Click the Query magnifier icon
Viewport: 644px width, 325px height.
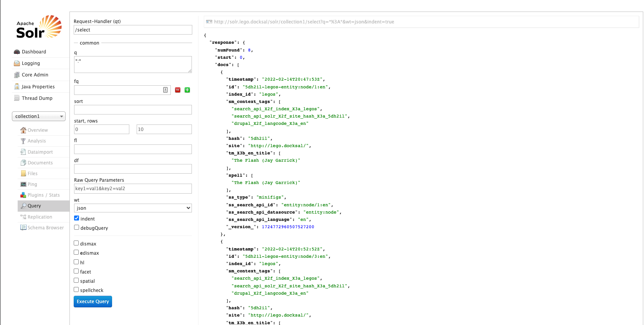click(23, 206)
